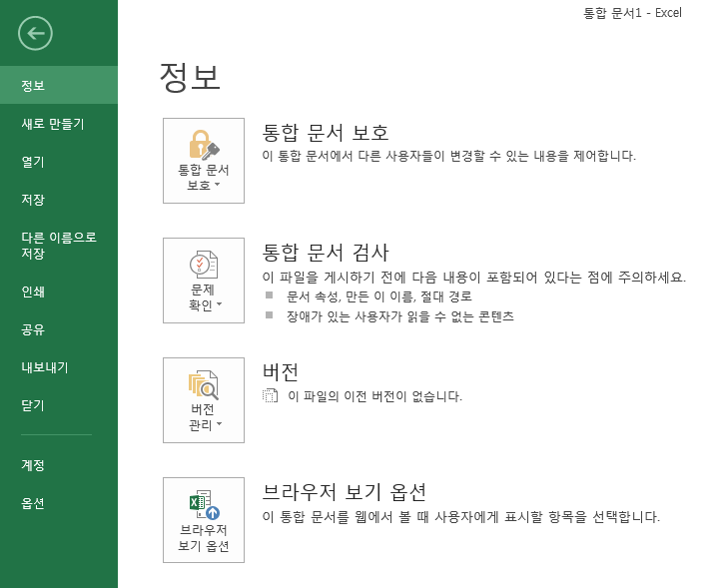This screenshot has width=728, height=588.
Task: Click the large 정보 page title
Action: [x=190, y=77]
